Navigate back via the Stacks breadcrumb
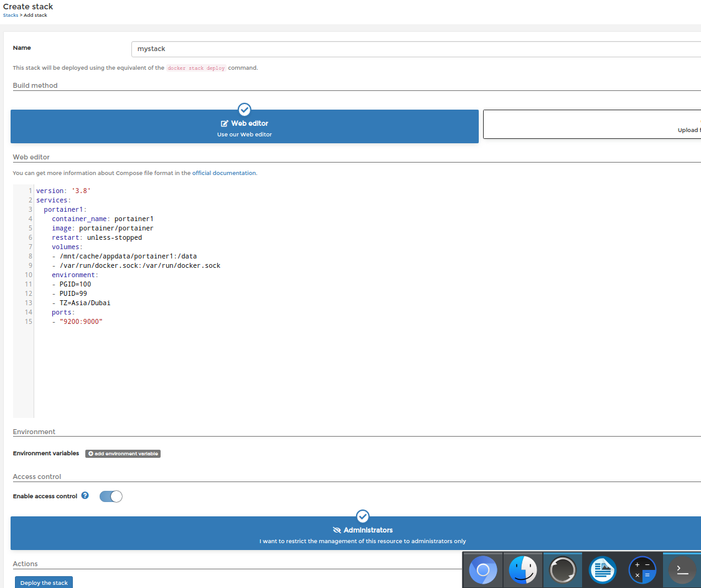The image size is (701, 588). click(x=10, y=15)
